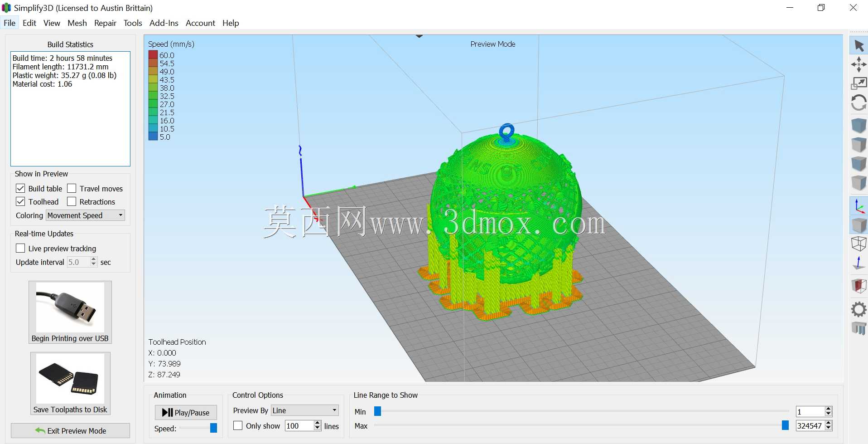868x444 pixels.
Task: Open the Preview By dropdown (Line)
Action: coord(305,410)
